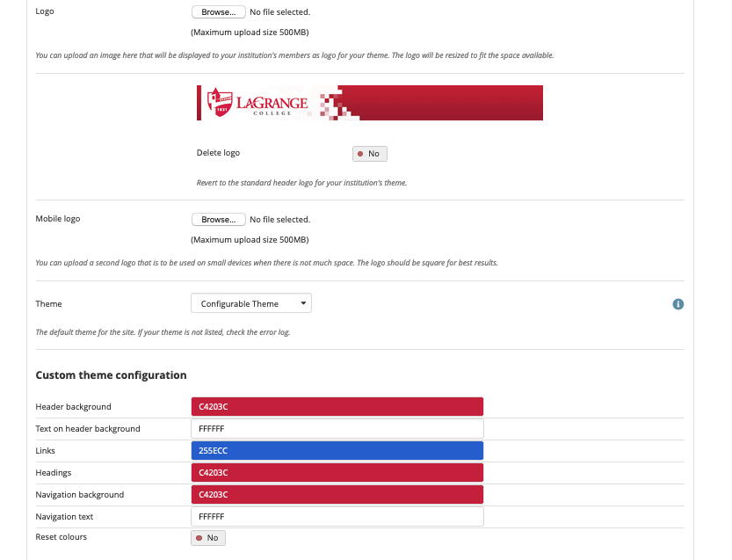This screenshot has height=560, width=732.
Task: Click the Header background label
Action: point(73,407)
